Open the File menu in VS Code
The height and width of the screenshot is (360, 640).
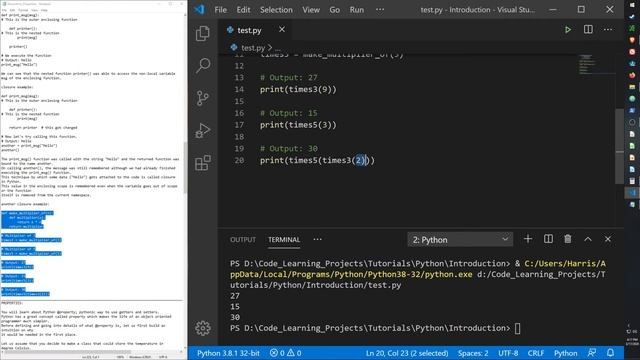pos(220,10)
